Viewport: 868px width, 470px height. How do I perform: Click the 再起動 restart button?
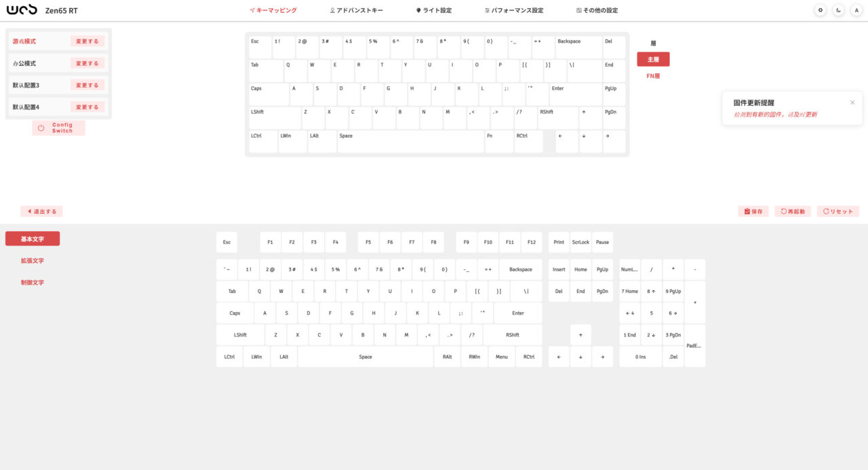[x=792, y=212]
